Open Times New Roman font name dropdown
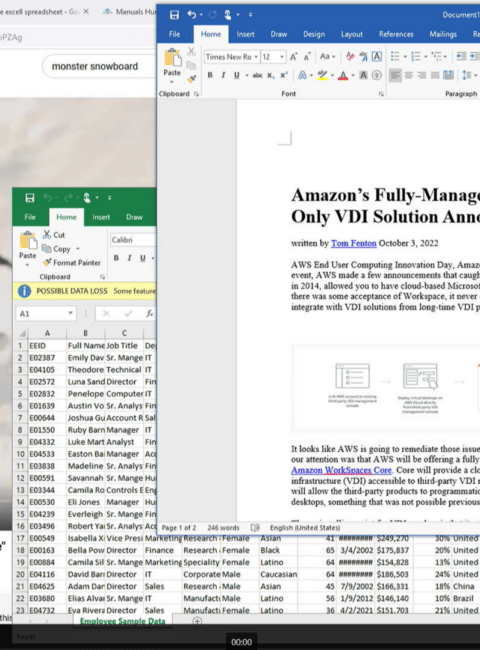480x650 pixels. pyautogui.click(x=256, y=57)
